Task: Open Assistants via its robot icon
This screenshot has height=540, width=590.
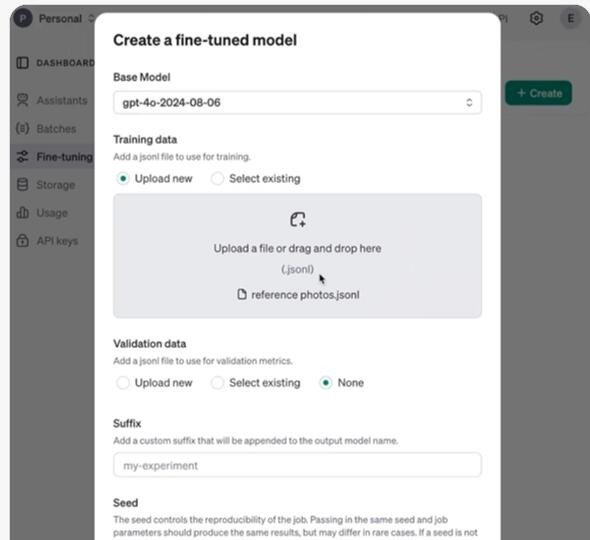Action: click(x=23, y=100)
